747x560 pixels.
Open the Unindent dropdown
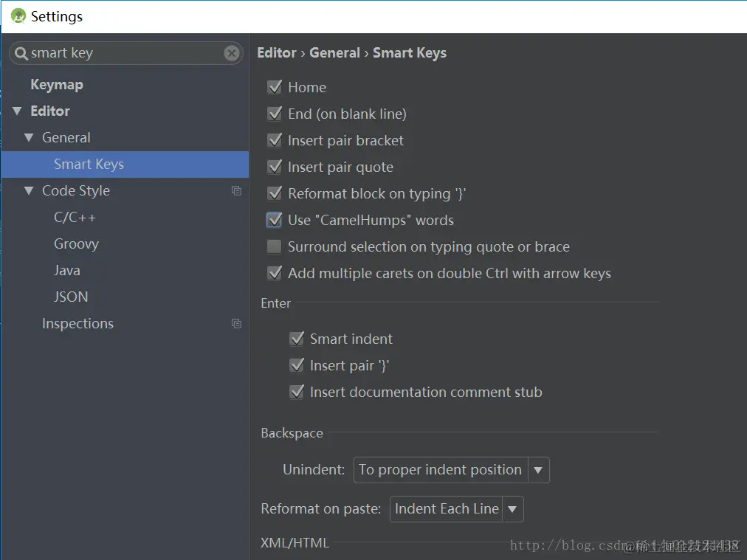click(451, 470)
